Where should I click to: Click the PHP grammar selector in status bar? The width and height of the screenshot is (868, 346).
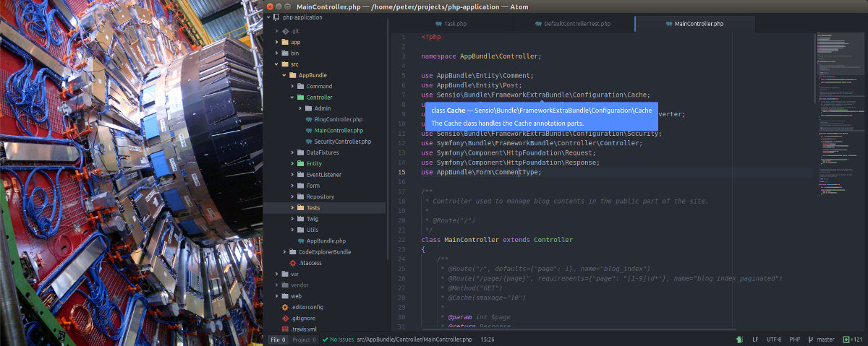tap(794, 339)
